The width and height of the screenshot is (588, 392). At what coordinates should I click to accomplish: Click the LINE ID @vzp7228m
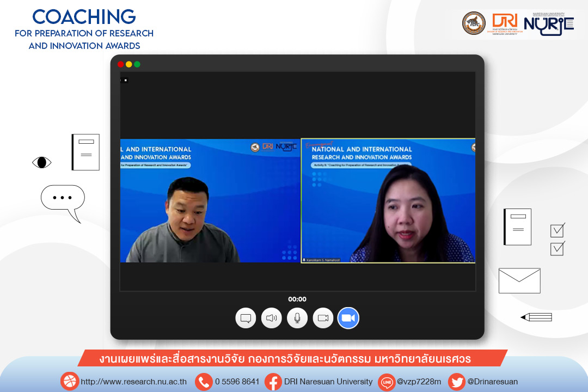[419, 382]
